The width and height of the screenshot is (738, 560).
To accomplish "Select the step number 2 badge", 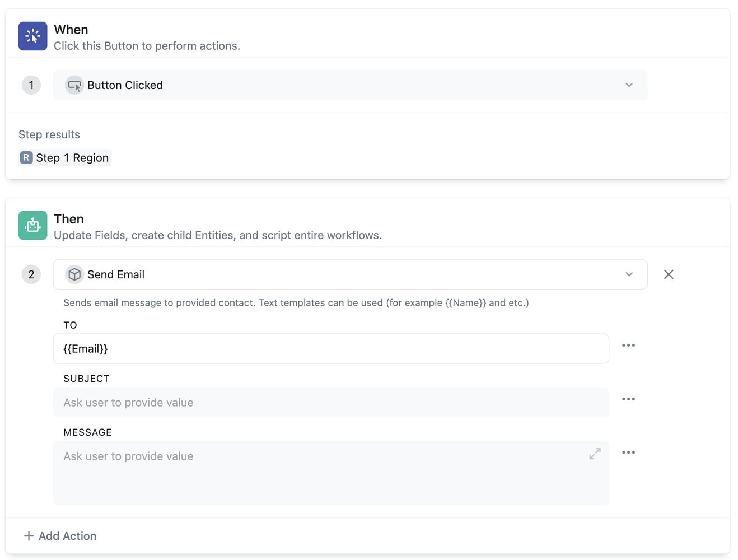I will click(x=31, y=274).
